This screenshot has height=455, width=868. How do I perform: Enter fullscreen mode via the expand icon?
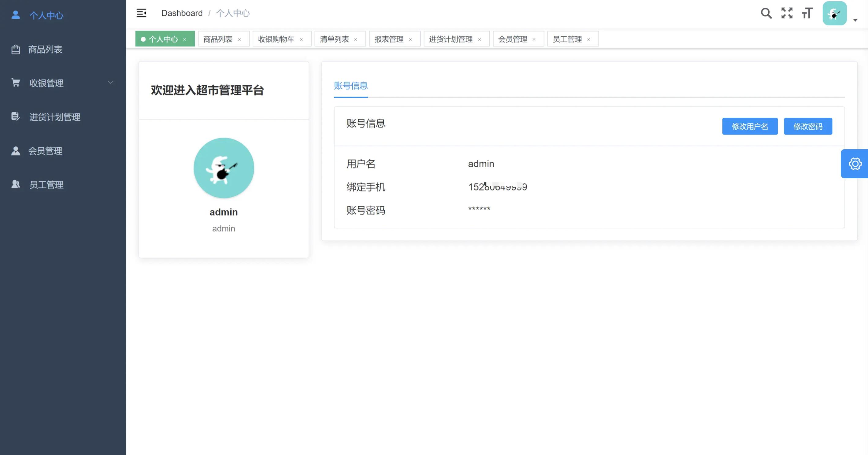pyautogui.click(x=787, y=13)
